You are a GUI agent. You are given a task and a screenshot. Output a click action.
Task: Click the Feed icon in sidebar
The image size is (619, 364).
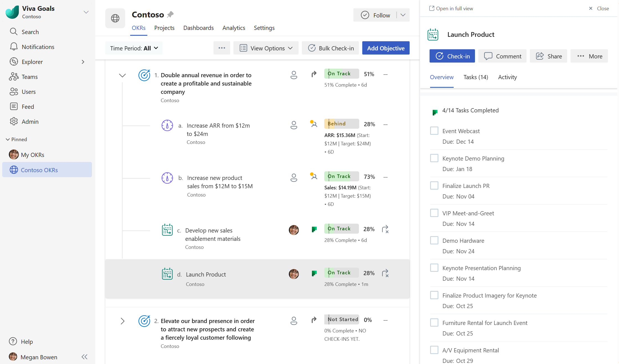click(x=14, y=106)
